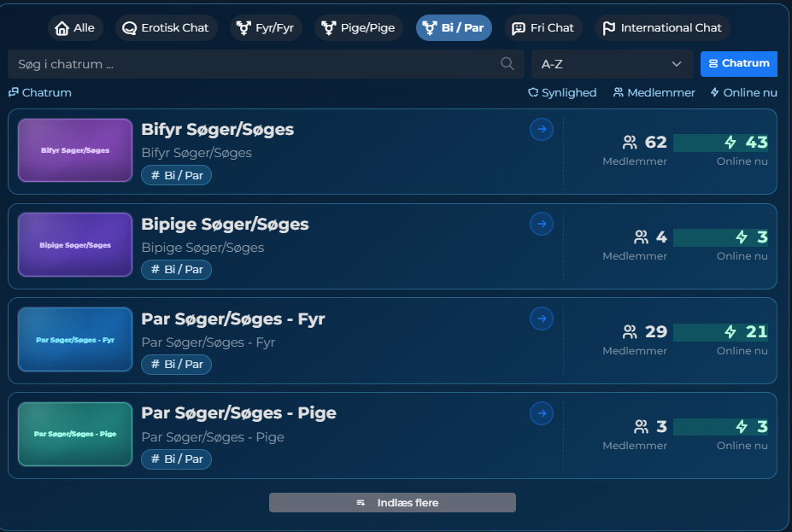Click the arrow icon to enter Bifyr Søger/Søges
Image resolution: width=792 pixels, height=532 pixels.
tap(541, 130)
